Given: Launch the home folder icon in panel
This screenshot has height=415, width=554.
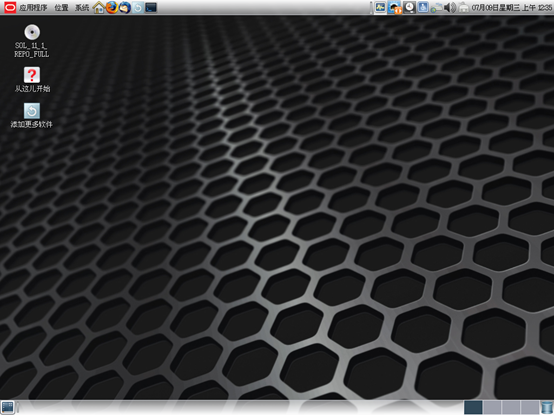Looking at the screenshot, I should pos(99,7).
